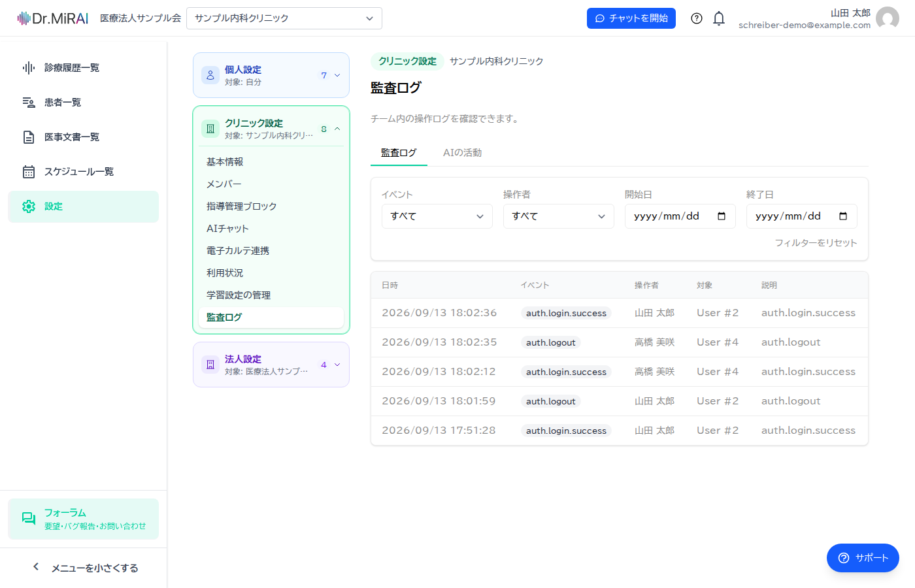This screenshot has width=915, height=588.
Task: Open 医事文書一覧 in the sidebar
Action: coord(84,137)
